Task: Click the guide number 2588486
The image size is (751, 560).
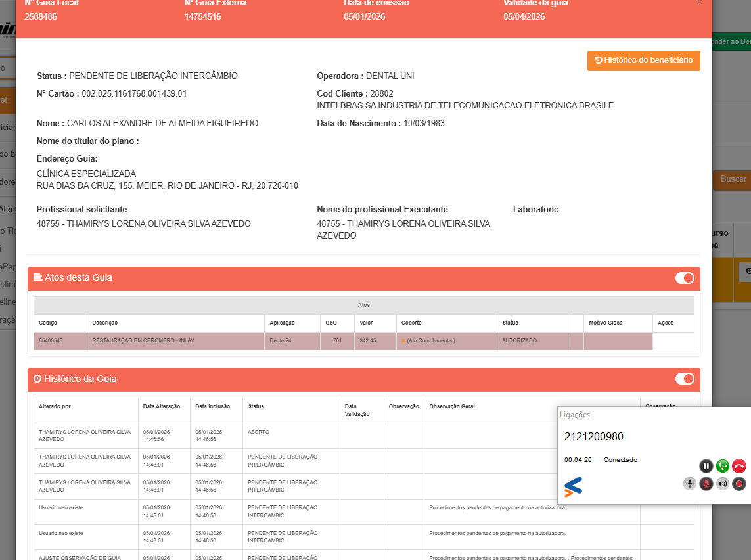Action: point(41,17)
